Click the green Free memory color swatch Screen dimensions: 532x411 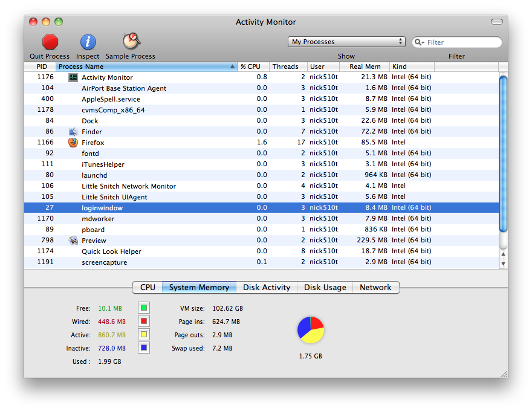144,308
